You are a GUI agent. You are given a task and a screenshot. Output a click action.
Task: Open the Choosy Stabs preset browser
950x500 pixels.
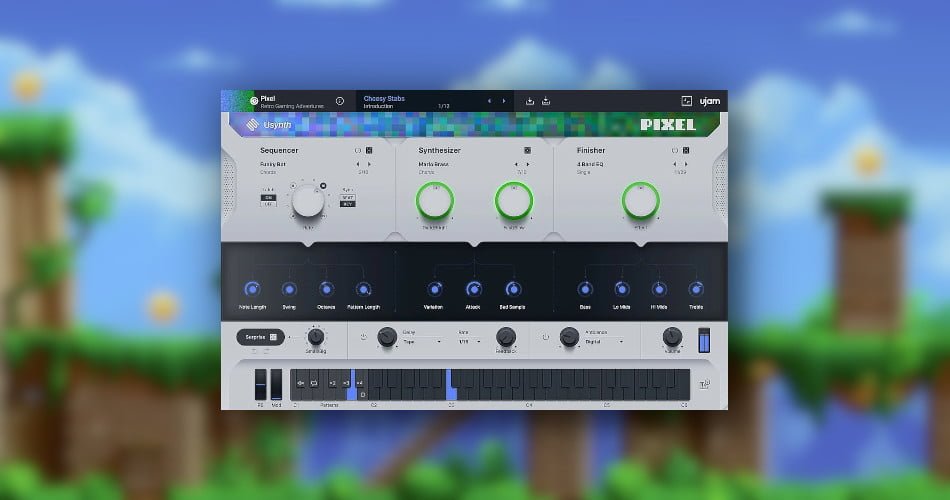pyautogui.click(x=384, y=101)
